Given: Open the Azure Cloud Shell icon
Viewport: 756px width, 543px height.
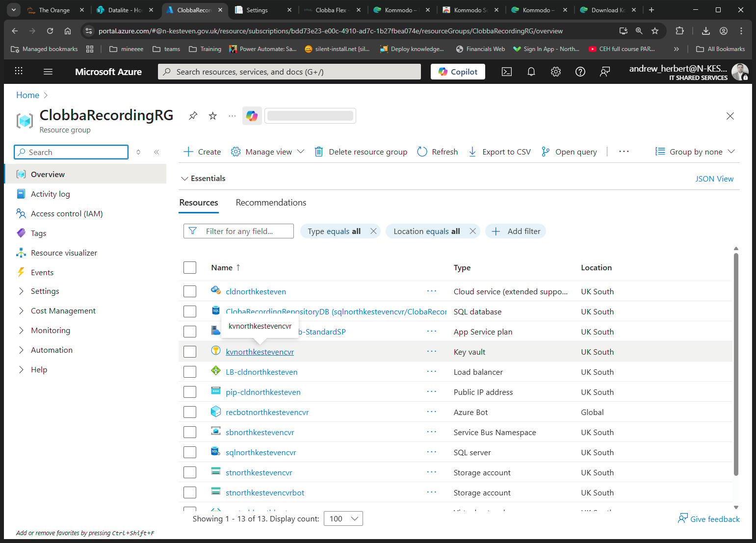Looking at the screenshot, I should pos(507,72).
